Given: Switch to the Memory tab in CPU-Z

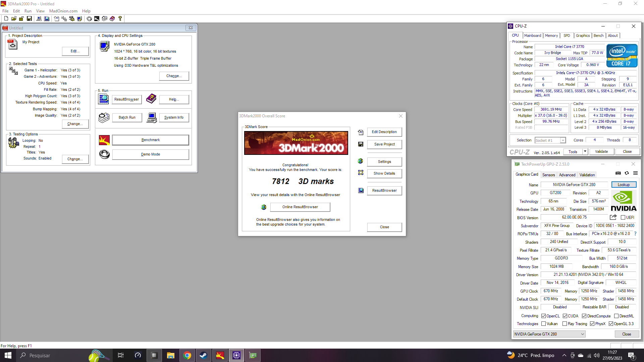Looking at the screenshot, I should point(551,36).
